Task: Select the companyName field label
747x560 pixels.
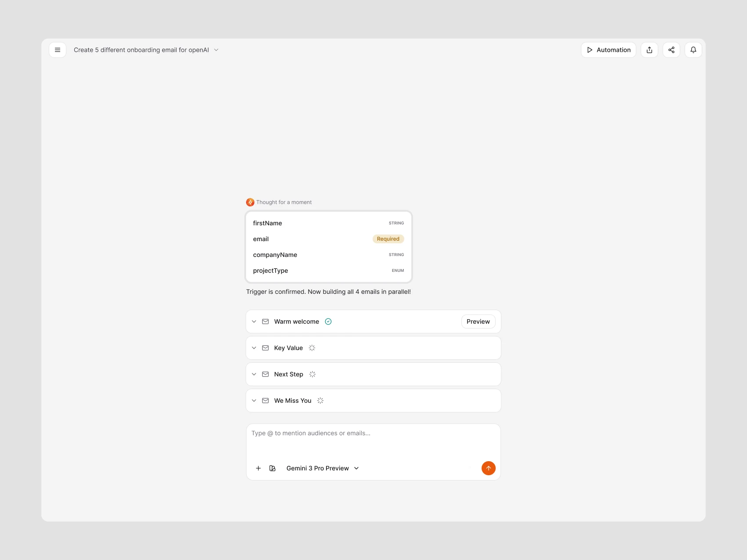Action: click(x=275, y=255)
